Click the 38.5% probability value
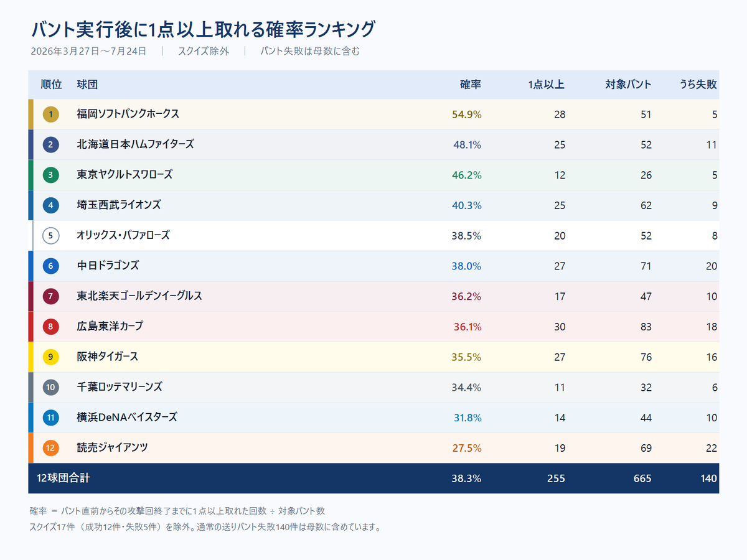Screen dimensions: 747x560 click(x=467, y=236)
